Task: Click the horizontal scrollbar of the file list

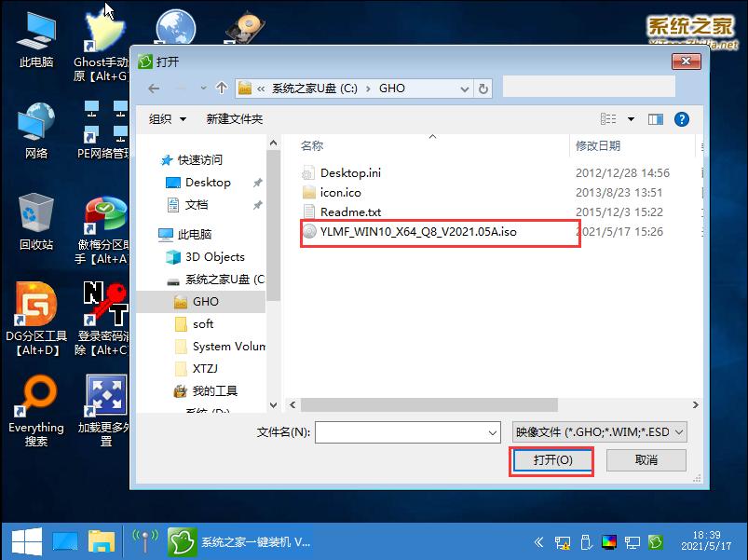Action: pyautogui.click(x=428, y=405)
